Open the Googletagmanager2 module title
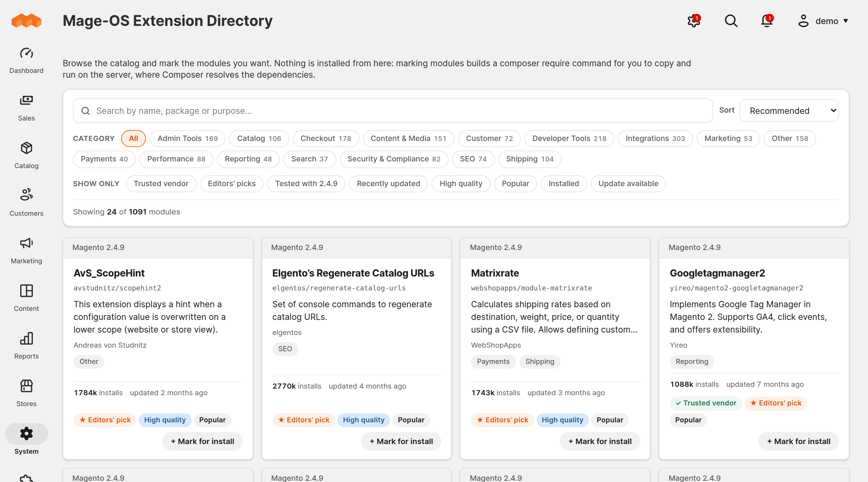This screenshot has height=482, width=868. tap(717, 273)
